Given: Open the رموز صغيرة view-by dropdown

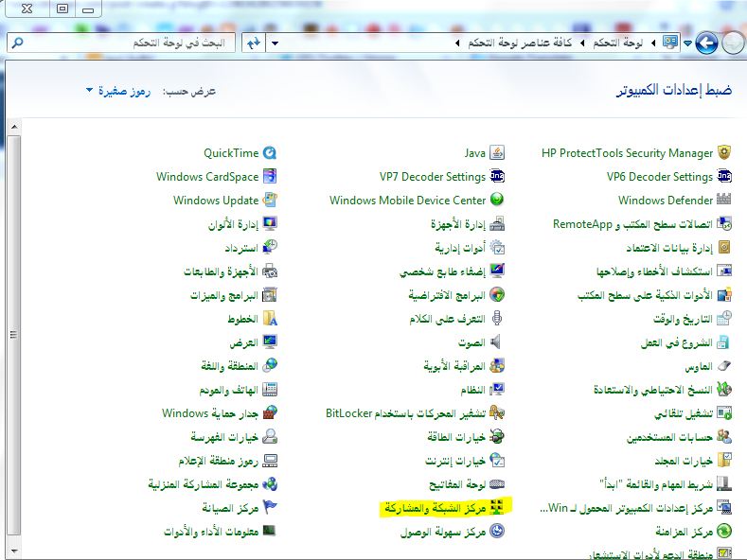Looking at the screenshot, I should (x=118, y=91).
